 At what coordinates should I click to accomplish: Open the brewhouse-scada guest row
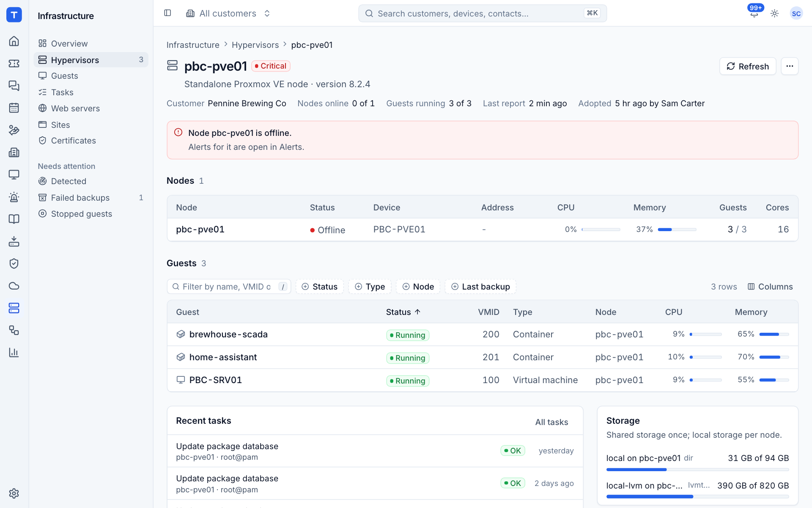[483, 334]
